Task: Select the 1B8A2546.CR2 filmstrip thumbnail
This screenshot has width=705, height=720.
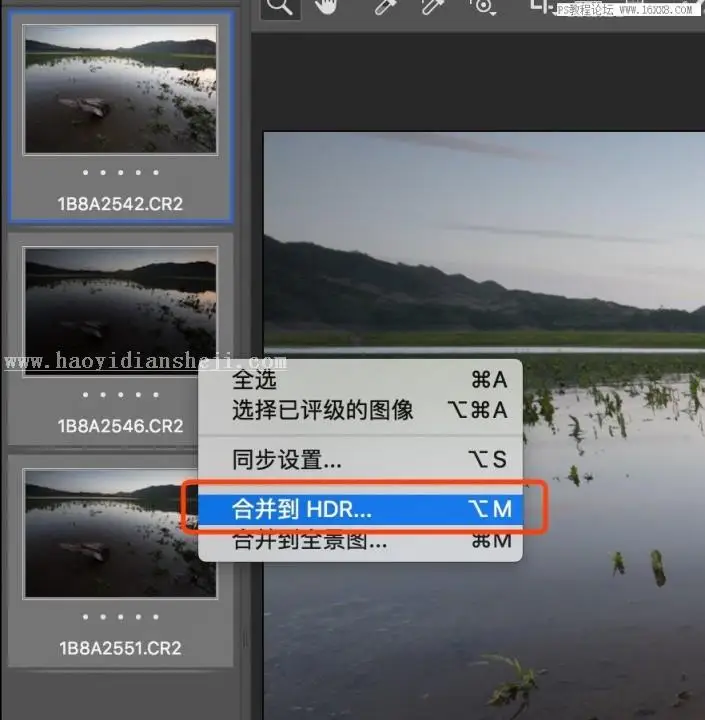Action: [x=120, y=311]
